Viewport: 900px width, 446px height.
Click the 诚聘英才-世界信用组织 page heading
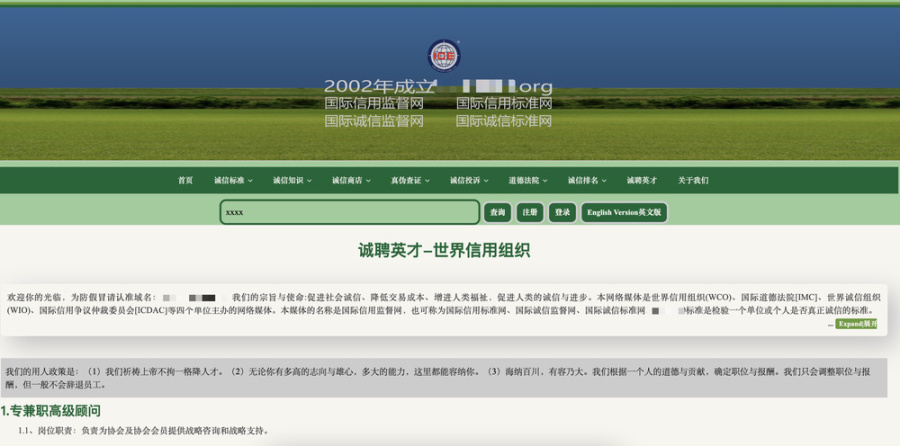pyautogui.click(x=444, y=251)
